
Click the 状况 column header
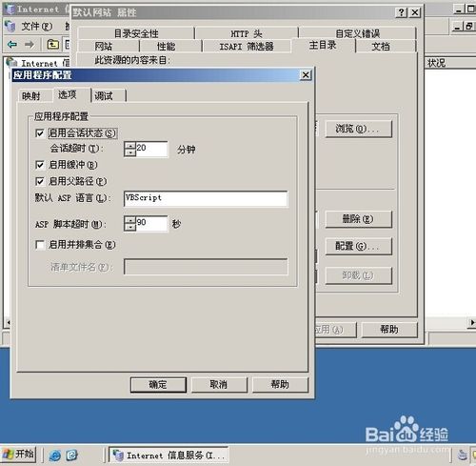click(450, 63)
